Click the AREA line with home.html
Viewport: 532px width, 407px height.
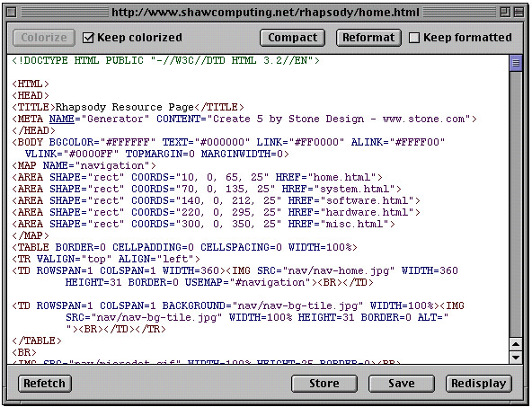pos(197,177)
